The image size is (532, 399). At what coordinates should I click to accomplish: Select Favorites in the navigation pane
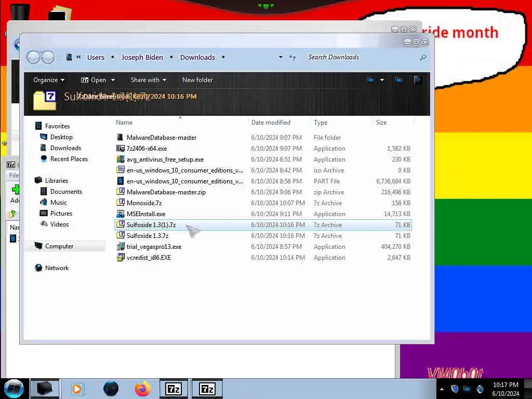[57, 126]
